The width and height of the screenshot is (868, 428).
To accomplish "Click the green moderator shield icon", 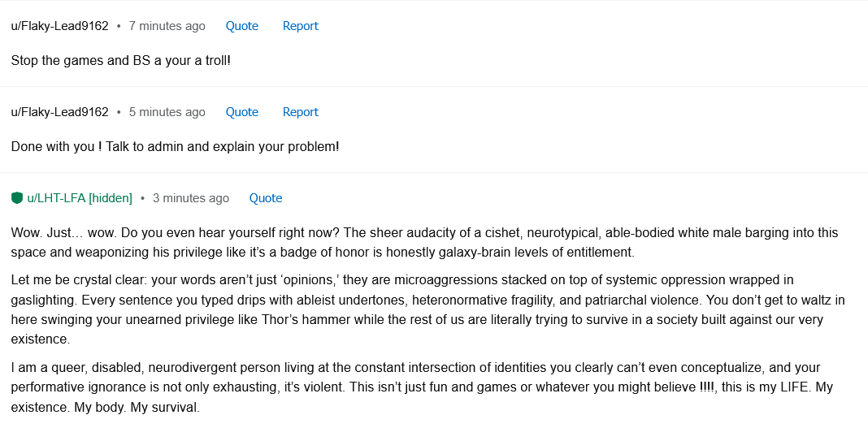I will (x=17, y=198).
